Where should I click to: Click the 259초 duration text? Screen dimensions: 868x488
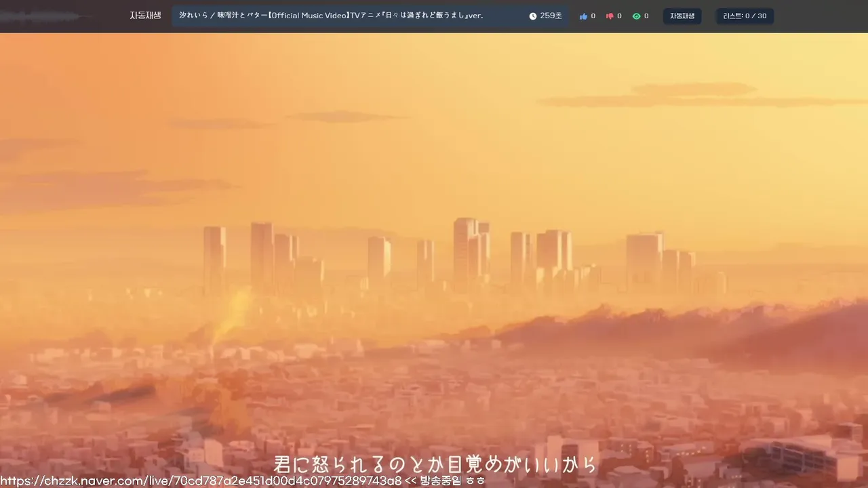click(551, 16)
